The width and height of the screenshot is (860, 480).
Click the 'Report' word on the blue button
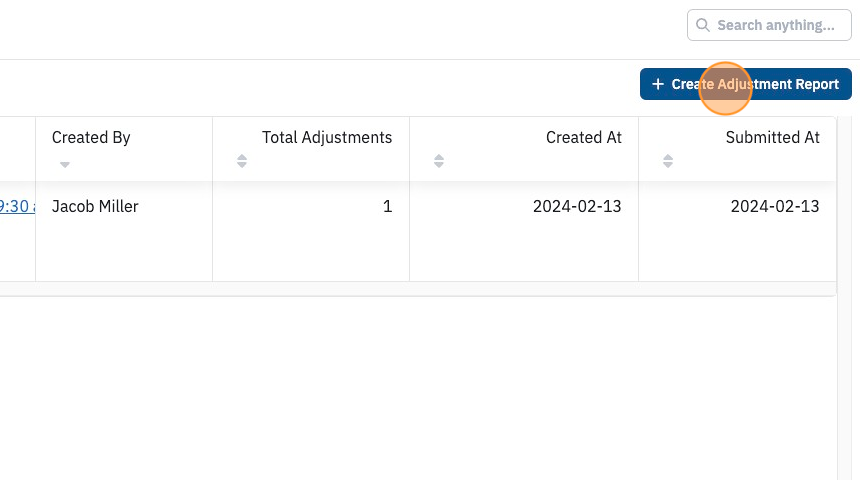[x=817, y=84]
